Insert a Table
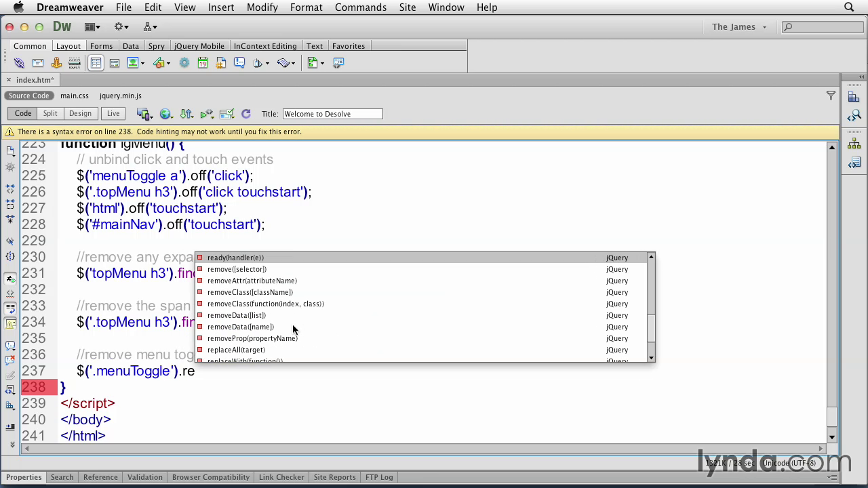 point(96,62)
